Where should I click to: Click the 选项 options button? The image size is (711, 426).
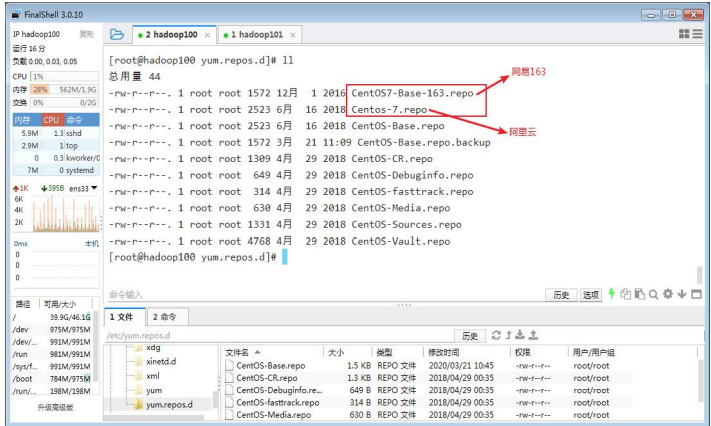click(590, 295)
